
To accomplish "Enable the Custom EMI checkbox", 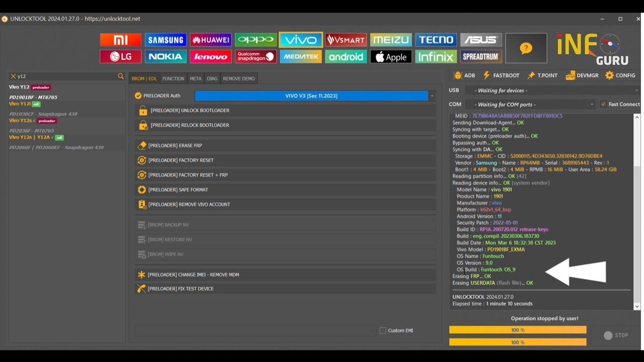I will point(383,330).
